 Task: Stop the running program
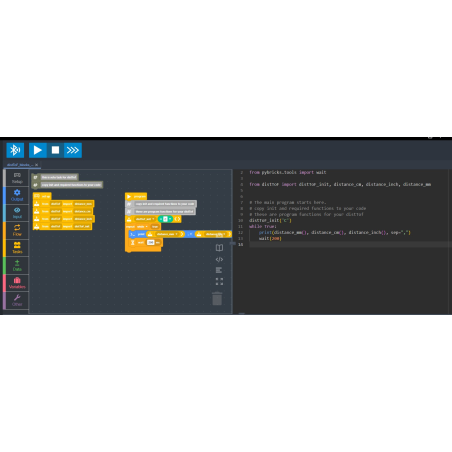click(55, 150)
